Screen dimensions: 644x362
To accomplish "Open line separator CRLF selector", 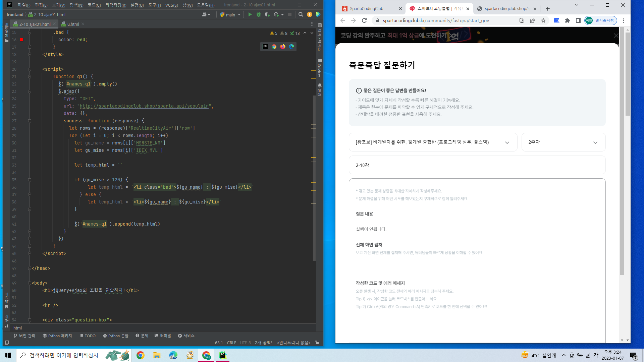I will coord(231,343).
